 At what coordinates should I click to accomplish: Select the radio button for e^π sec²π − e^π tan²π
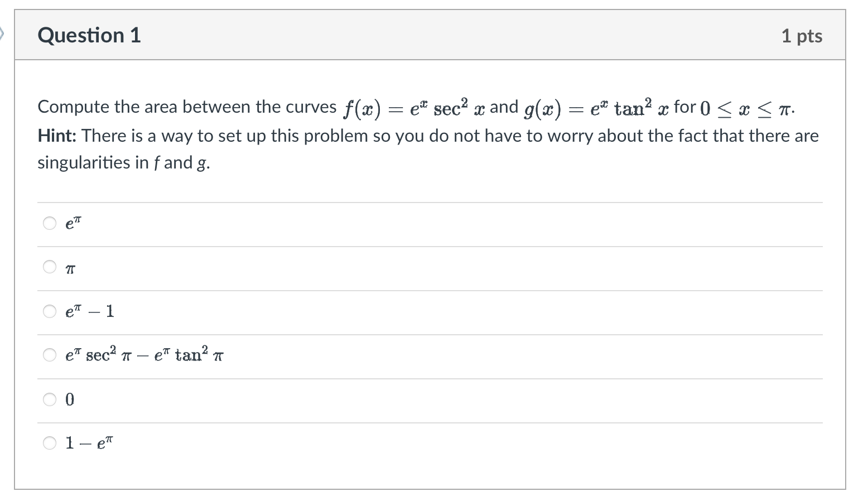pos(49,355)
